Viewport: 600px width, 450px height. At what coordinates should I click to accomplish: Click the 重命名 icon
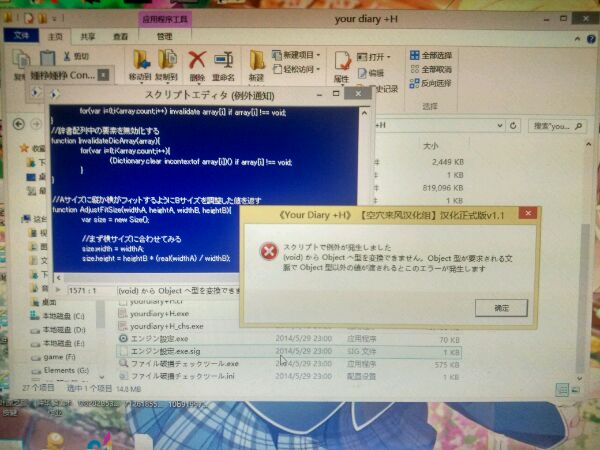[x=224, y=61]
